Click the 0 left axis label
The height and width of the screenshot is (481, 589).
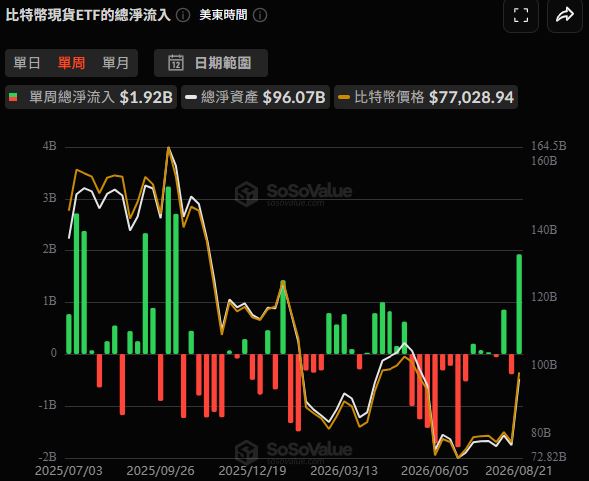[54, 353]
